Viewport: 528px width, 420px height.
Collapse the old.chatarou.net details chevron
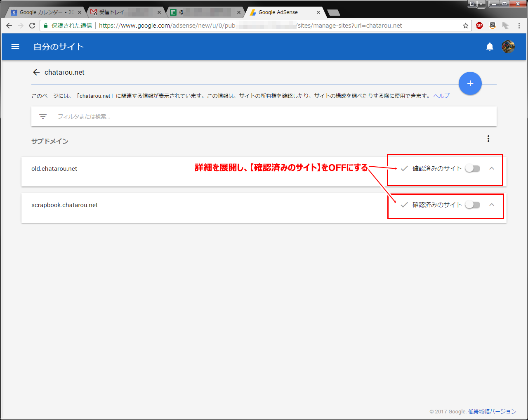click(x=492, y=168)
